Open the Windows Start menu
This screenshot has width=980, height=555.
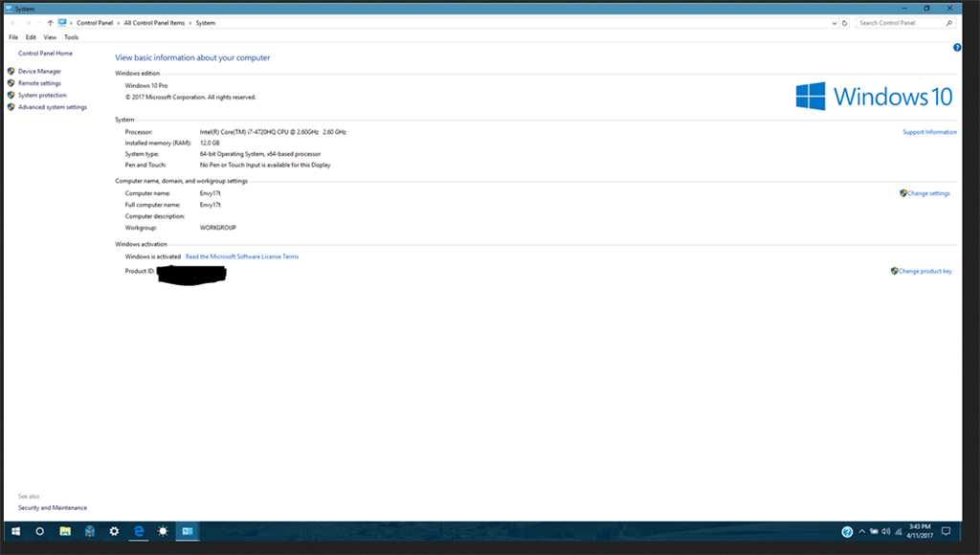coord(15,531)
